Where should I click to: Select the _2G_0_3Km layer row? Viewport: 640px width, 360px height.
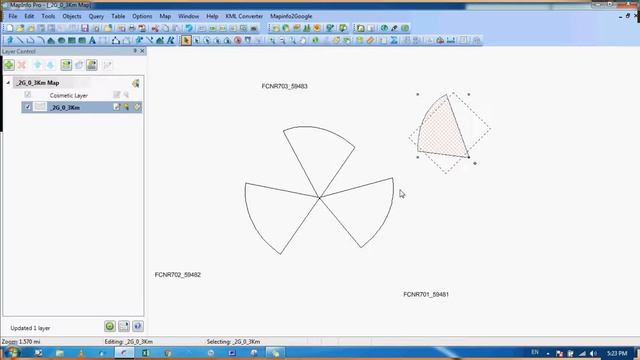(82, 107)
